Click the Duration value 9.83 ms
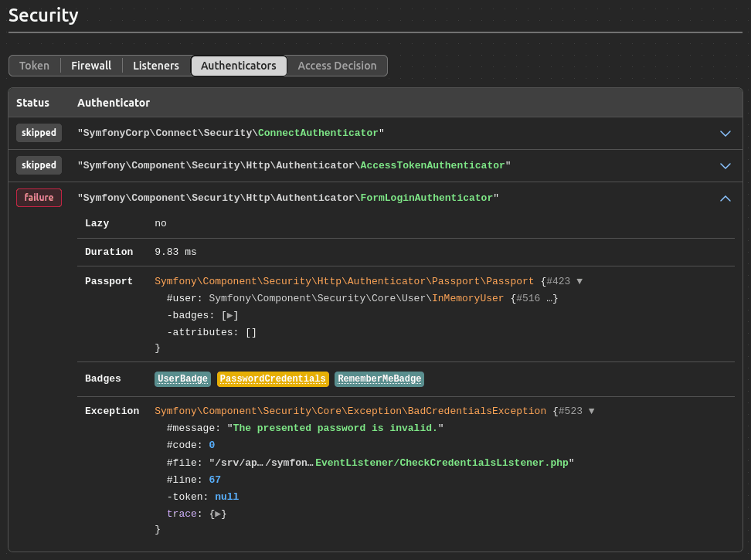The image size is (751, 560). (175, 252)
